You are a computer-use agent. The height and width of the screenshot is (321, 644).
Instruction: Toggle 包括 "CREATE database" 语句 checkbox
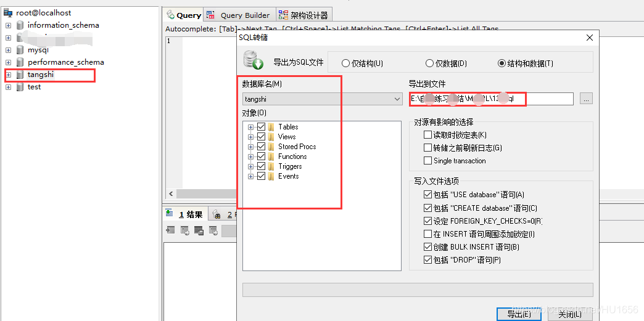point(427,208)
